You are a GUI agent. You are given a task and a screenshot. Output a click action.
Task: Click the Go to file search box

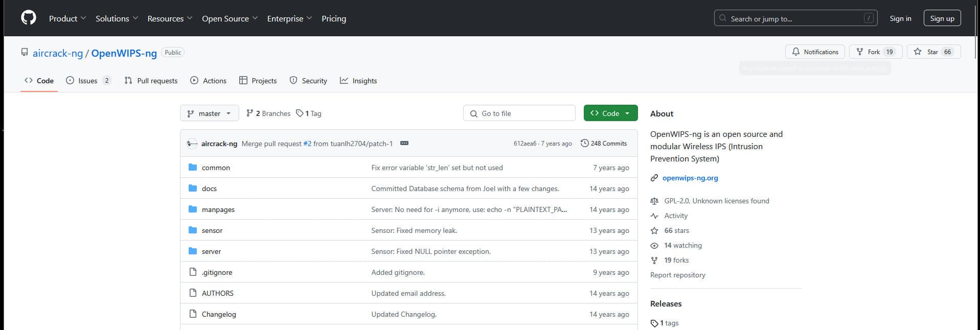tap(519, 113)
